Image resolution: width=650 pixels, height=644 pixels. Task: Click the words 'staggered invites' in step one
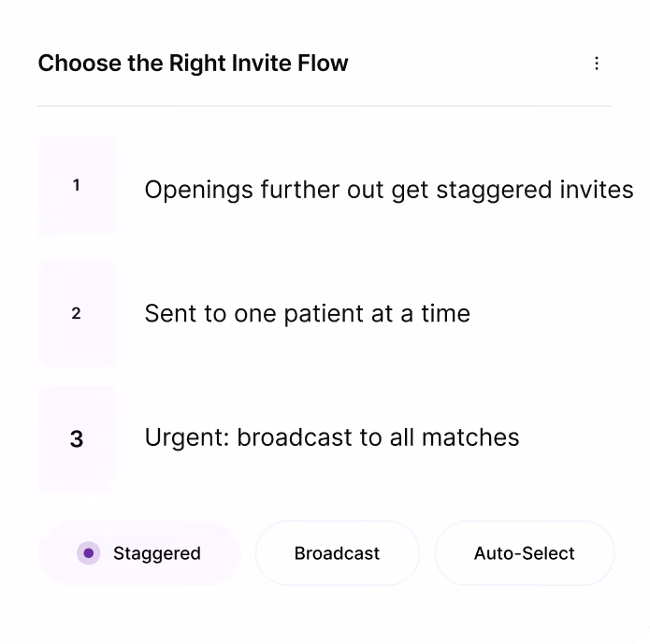535,191
